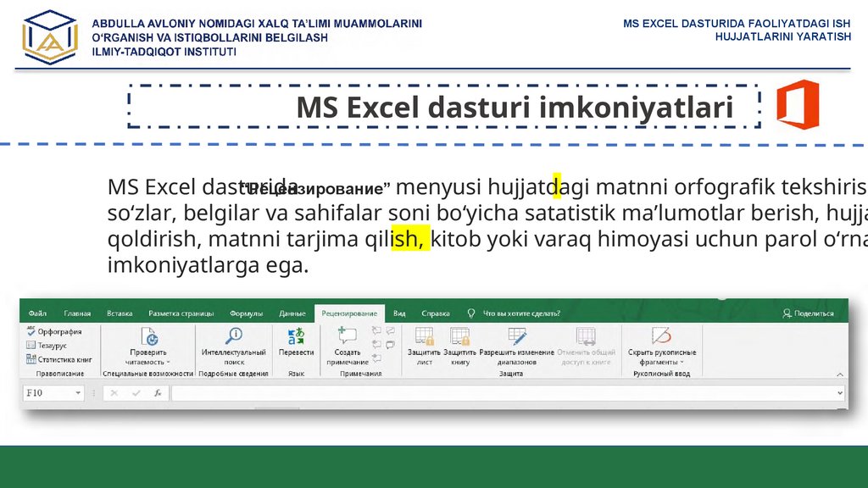The image size is (868, 488).
Task: Click the lightbulb Tell Me icon
Action: (471, 313)
